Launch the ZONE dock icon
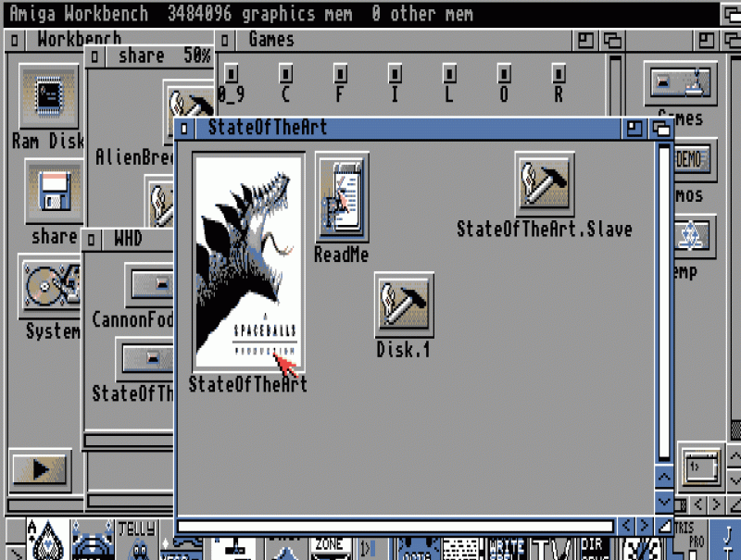The height and width of the screenshot is (560, 741). click(x=330, y=549)
